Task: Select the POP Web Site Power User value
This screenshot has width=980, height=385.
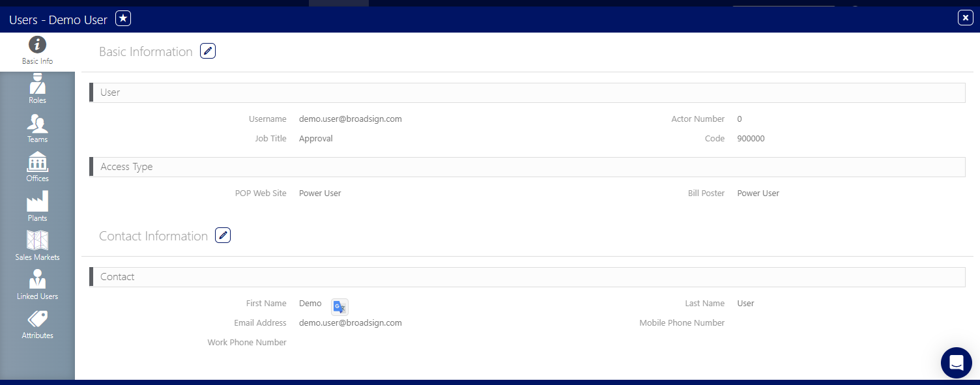Action: pyautogui.click(x=320, y=193)
